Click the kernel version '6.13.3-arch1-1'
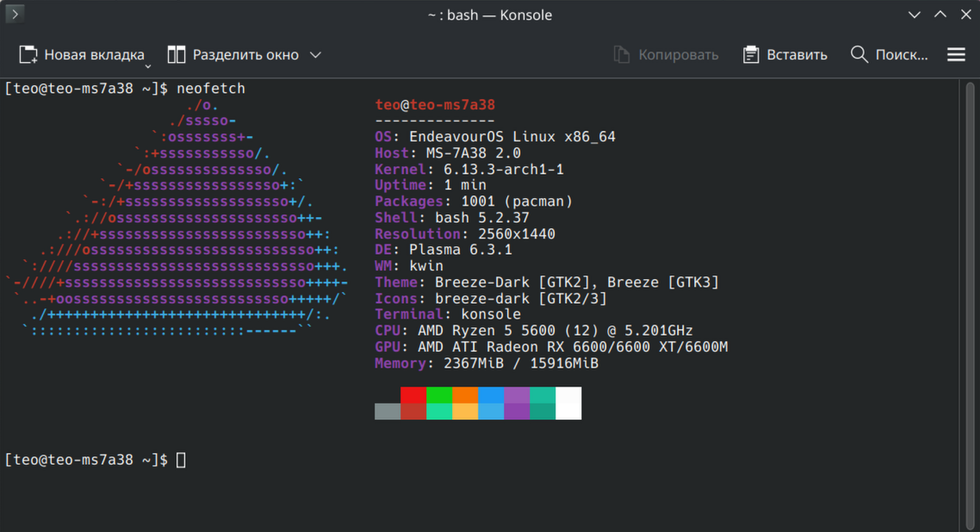The image size is (980, 532). [504, 170]
